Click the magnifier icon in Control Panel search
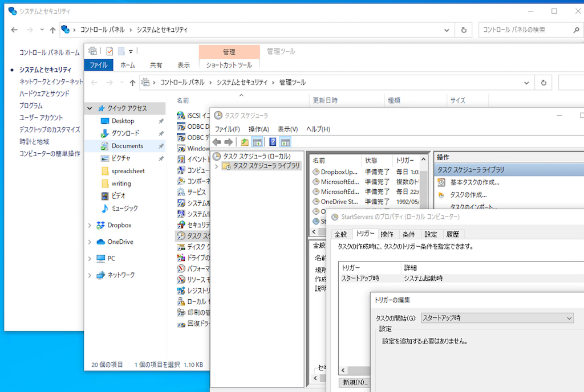The image size is (584, 392). coord(576,30)
